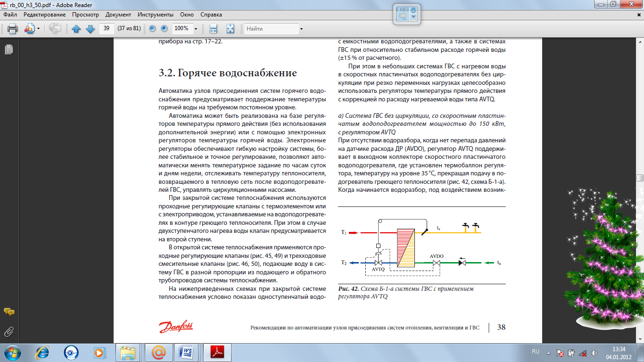Click the Show desktop strip
This screenshot has width=644, height=362.
[x=641, y=353]
